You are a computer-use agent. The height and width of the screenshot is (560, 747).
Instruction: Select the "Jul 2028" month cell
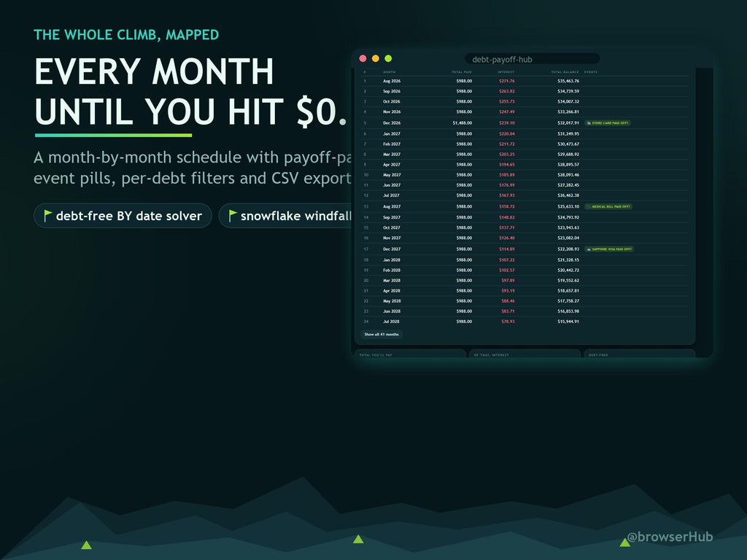pos(391,322)
